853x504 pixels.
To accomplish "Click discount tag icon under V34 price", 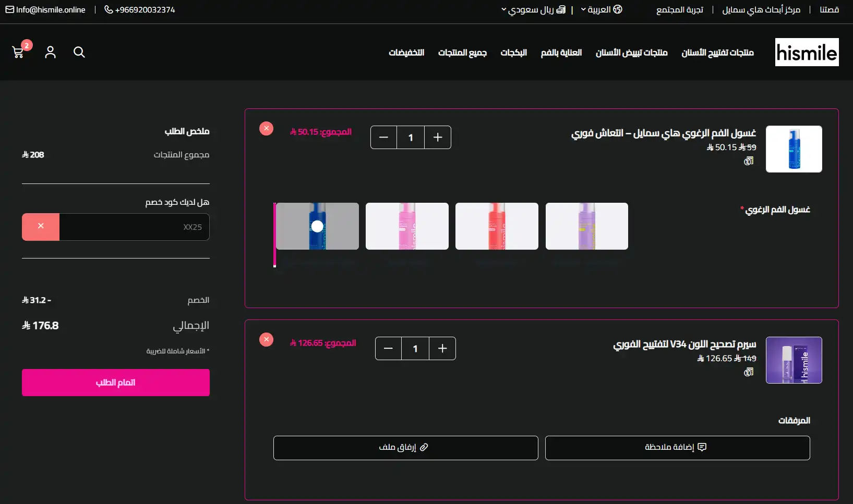I will click(x=749, y=372).
